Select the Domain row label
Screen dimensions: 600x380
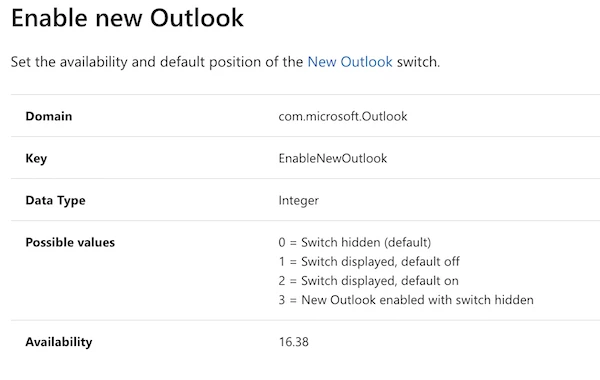(49, 116)
